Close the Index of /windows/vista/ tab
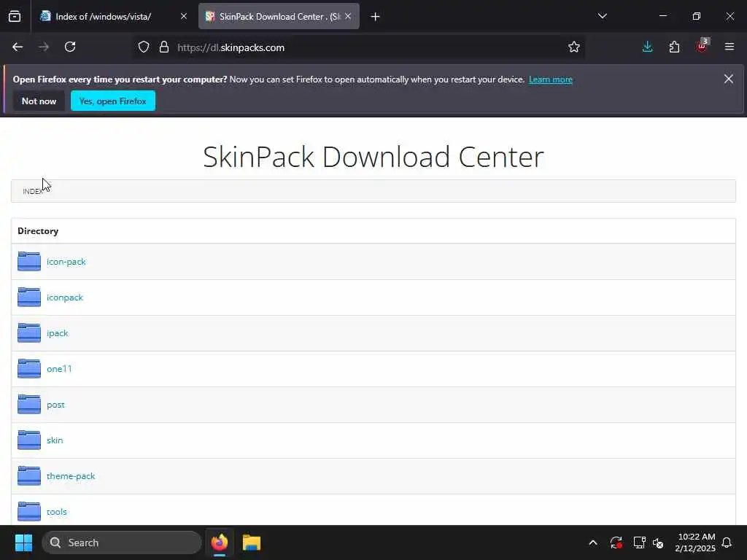Image resolution: width=747 pixels, height=560 pixels. click(183, 17)
